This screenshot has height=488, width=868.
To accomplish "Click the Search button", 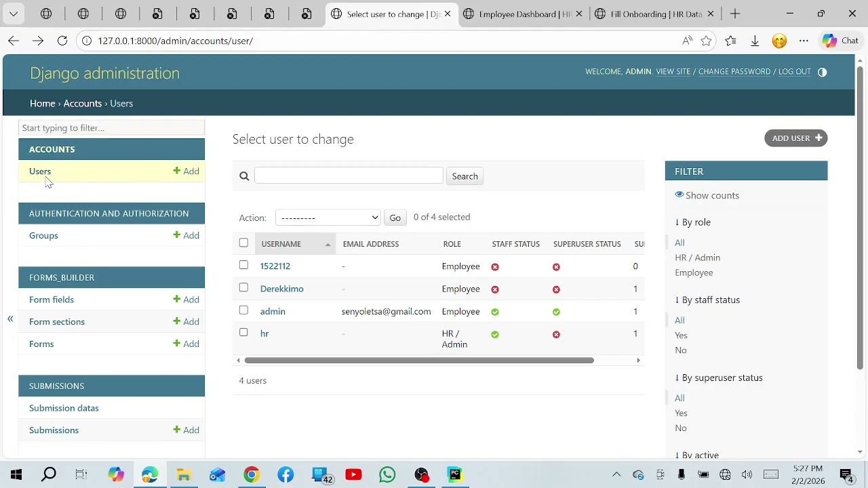I will (x=465, y=176).
